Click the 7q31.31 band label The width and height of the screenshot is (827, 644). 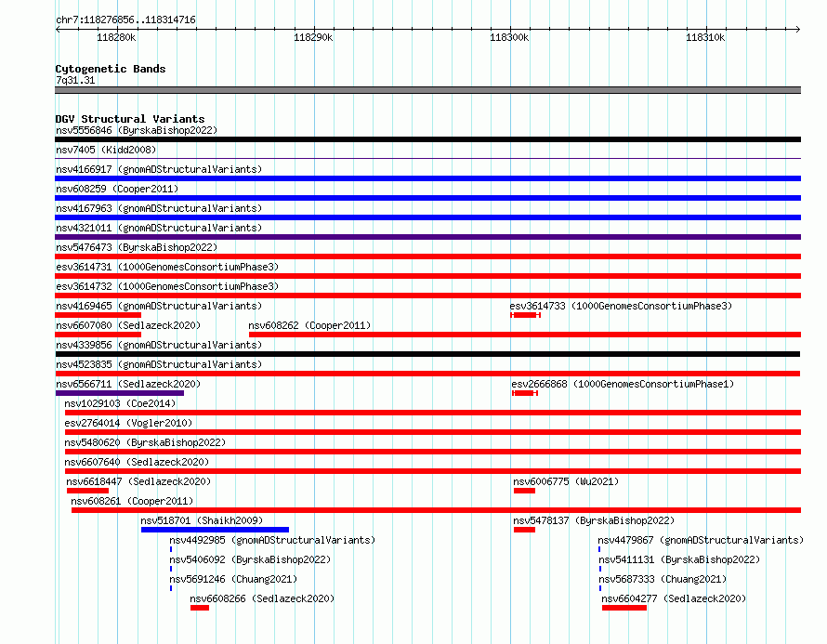pos(75,80)
